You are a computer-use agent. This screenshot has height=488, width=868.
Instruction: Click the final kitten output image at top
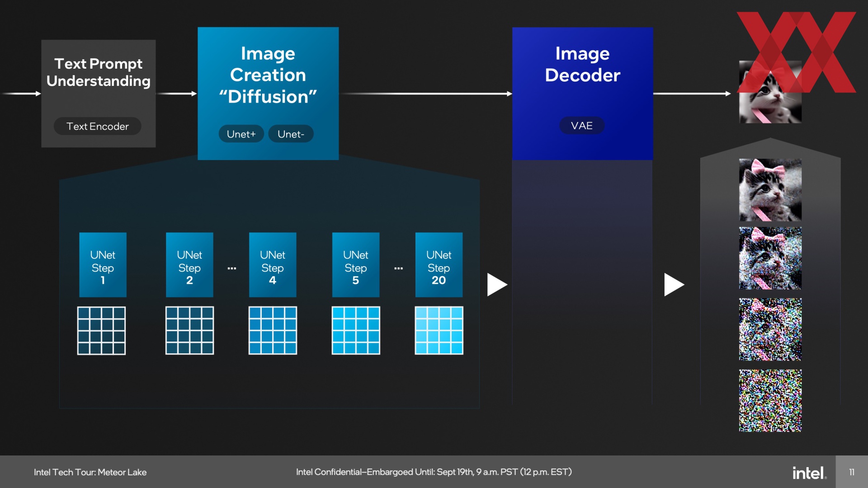click(770, 92)
